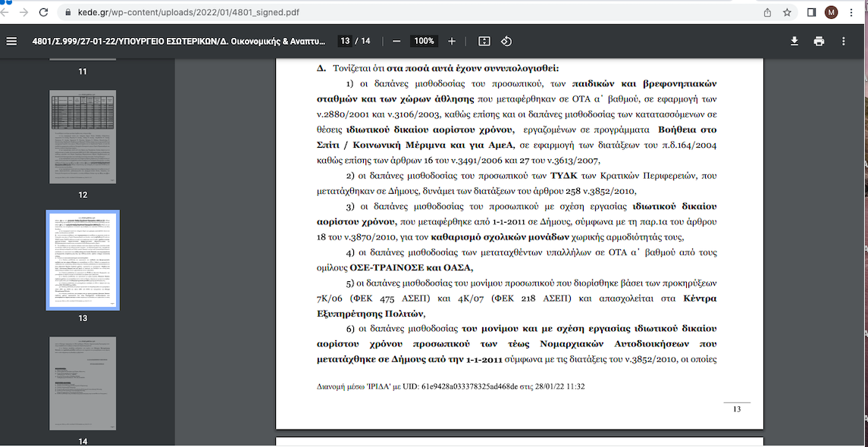This screenshot has width=868, height=447.
Task: View site security lock information
Action: [x=69, y=12]
